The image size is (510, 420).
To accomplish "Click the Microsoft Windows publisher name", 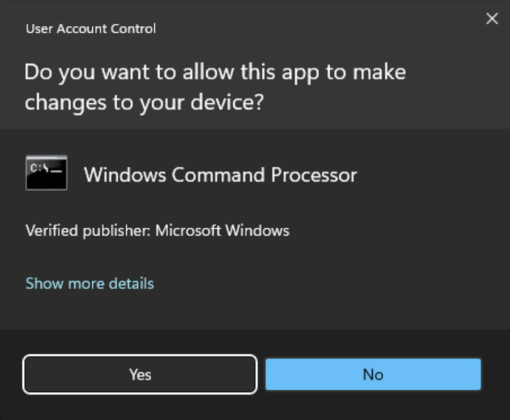I will pos(222,231).
